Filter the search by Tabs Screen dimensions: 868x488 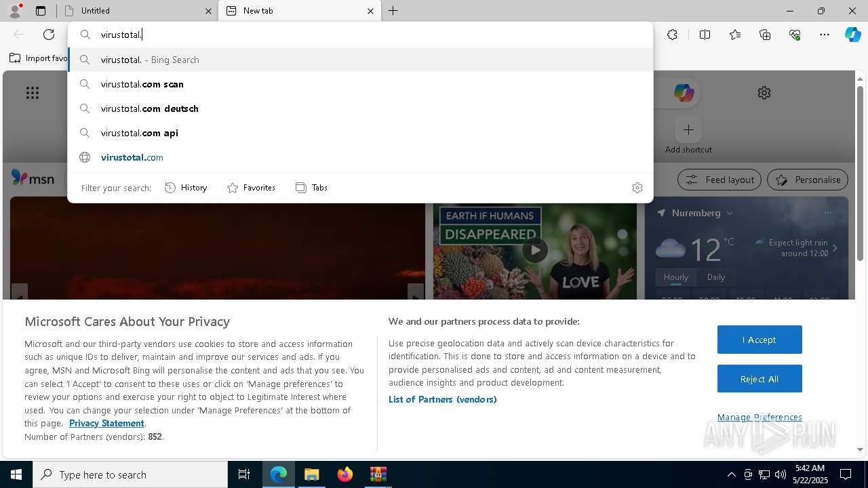[311, 188]
